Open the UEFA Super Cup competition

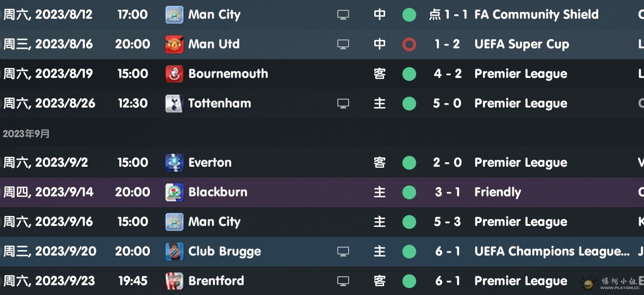[x=521, y=44]
